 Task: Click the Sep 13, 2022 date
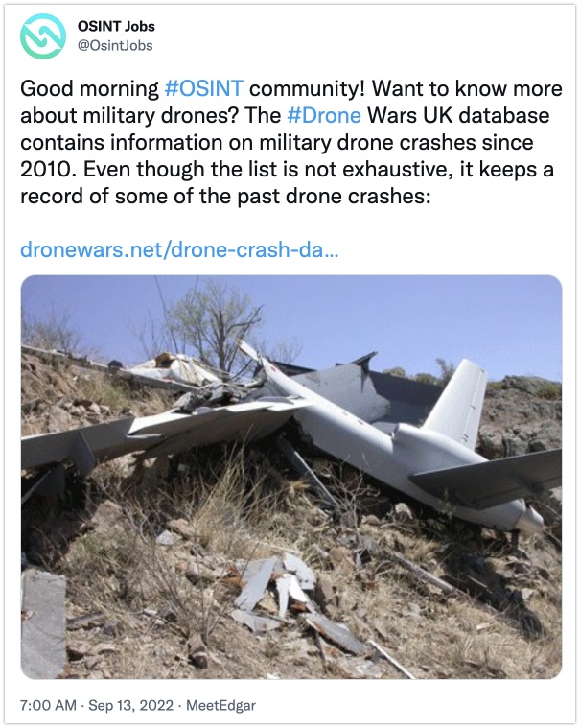pyautogui.click(x=130, y=705)
